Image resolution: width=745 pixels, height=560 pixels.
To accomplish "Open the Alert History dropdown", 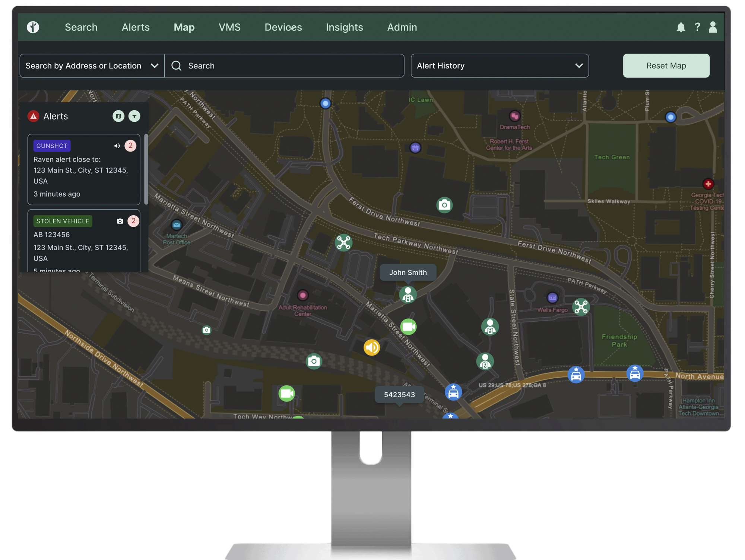I will [x=499, y=66].
